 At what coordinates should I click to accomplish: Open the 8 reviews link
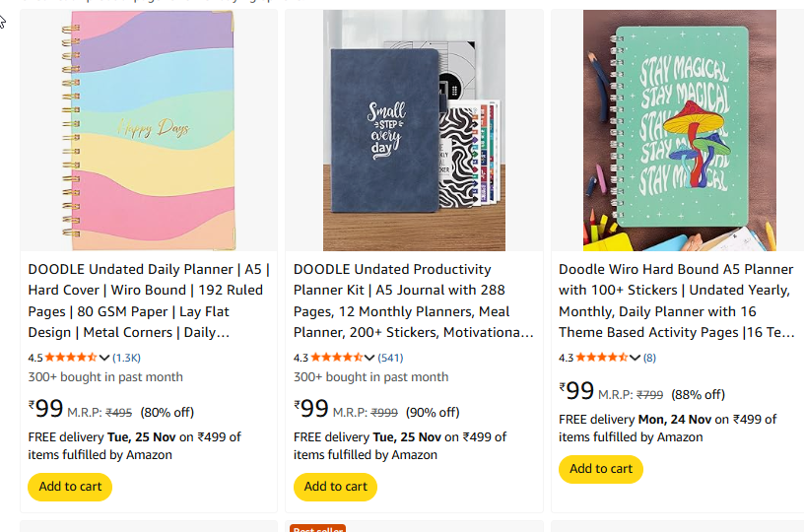(650, 358)
